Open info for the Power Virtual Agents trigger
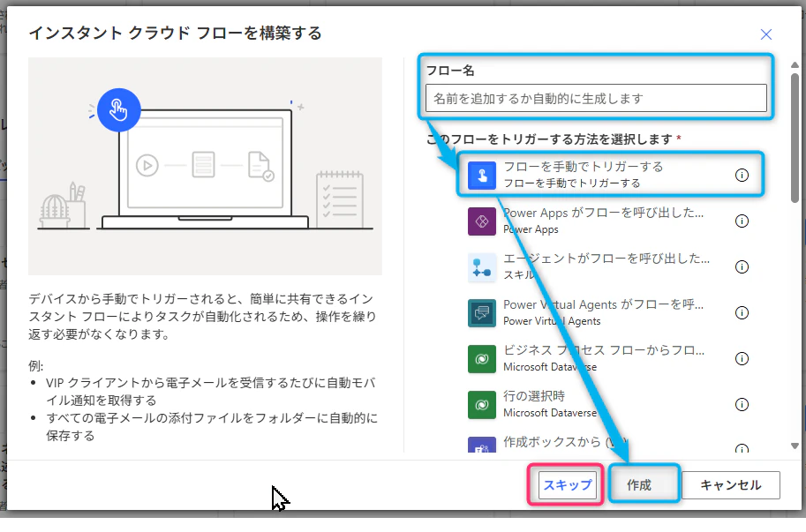Viewport: 806px width, 532px height. tap(742, 312)
